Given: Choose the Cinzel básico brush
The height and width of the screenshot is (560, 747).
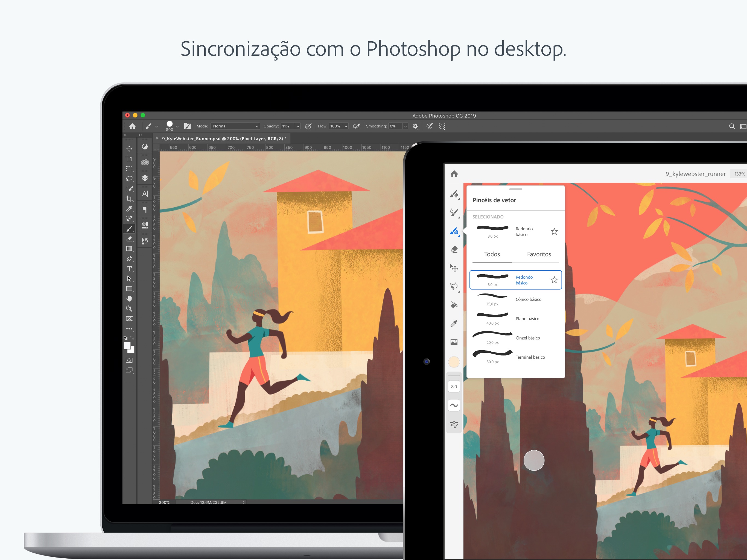Looking at the screenshot, I should click(x=516, y=338).
